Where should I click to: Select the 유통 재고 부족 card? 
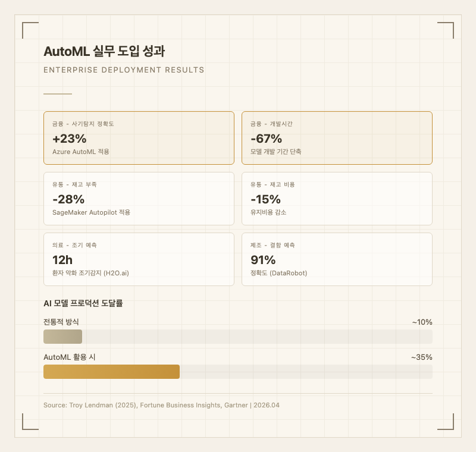pyautogui.click(x=178, y=199)
